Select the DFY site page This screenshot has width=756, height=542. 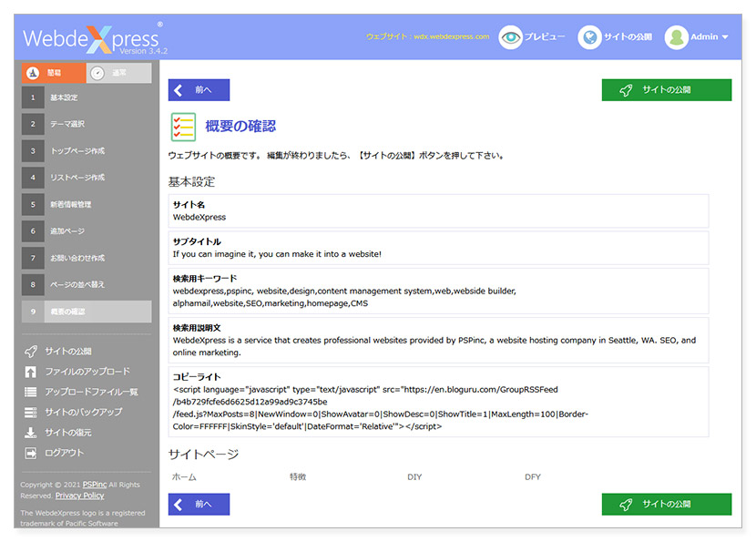[x=532, y=477]
